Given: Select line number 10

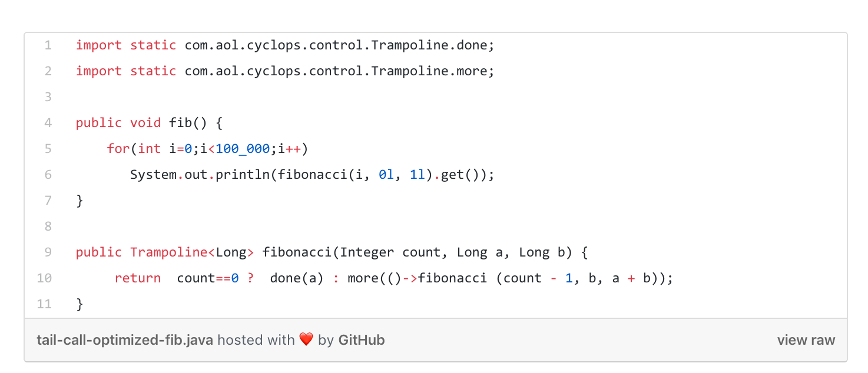Looking at the screenshot, I should (x=45, y=278).
